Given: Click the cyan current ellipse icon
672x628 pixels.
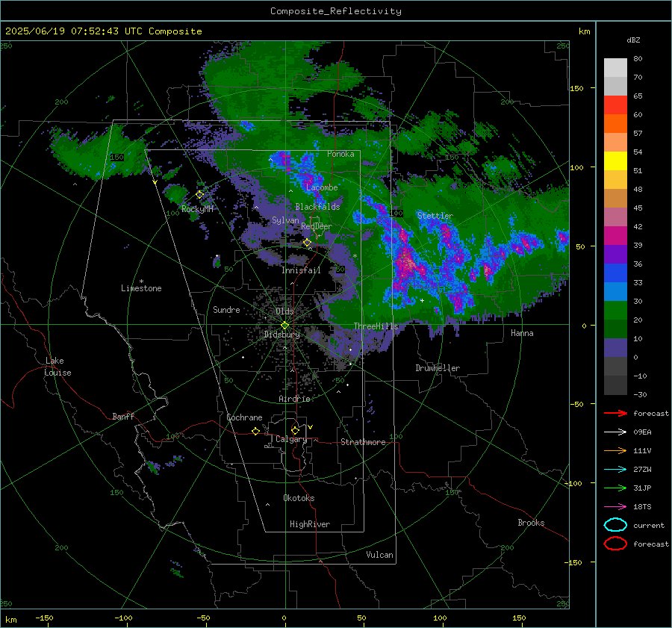Looking at the screenshot, I should [x=615, y=525].
